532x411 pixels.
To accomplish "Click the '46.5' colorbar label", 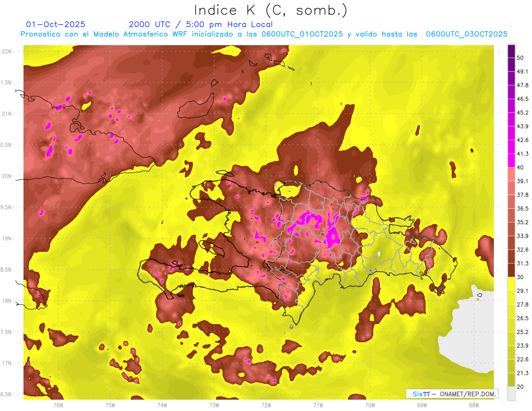I will pyautogui.click(x=522, y=99).
